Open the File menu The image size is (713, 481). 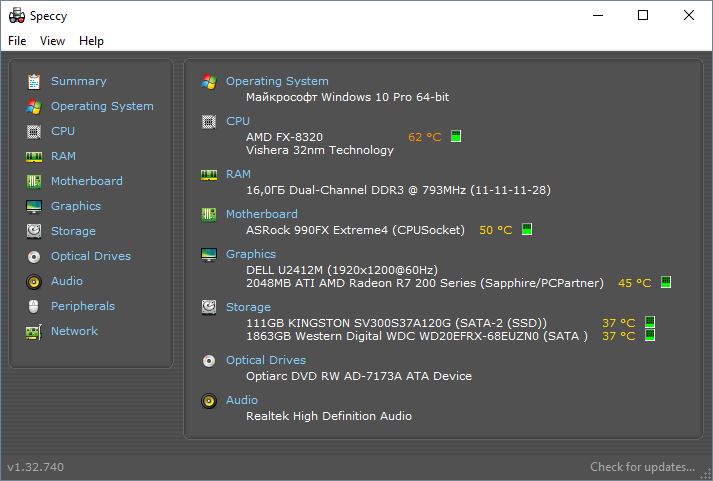click(17, 41)
